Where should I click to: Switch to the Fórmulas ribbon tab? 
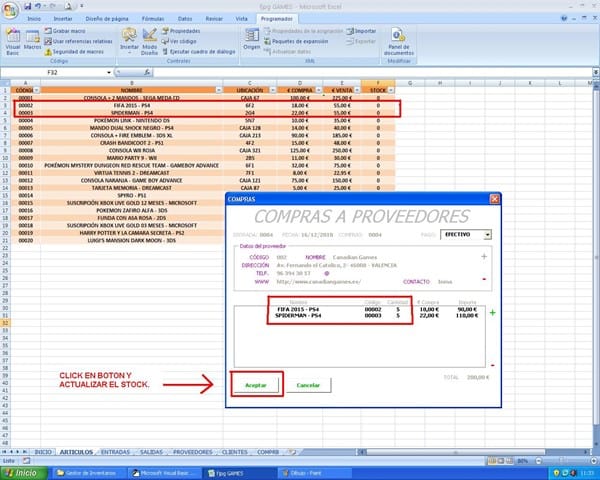click(x=152, y=18)
